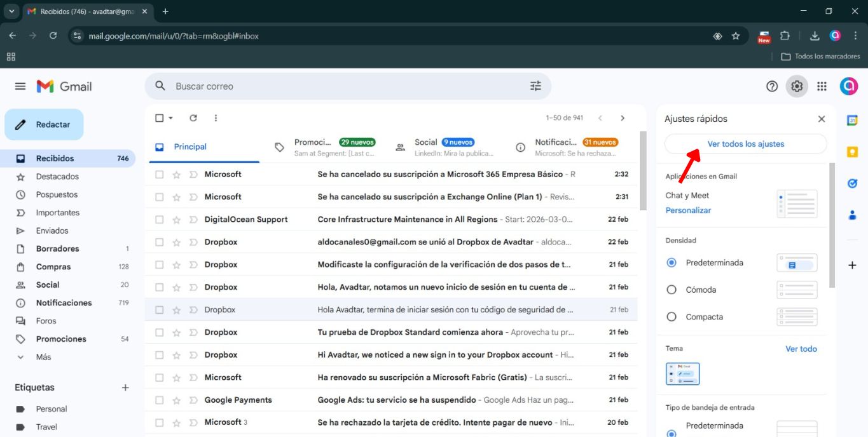Close the Ajustes rápidos panel
This screenshot has height=437, width=868.
821,119
